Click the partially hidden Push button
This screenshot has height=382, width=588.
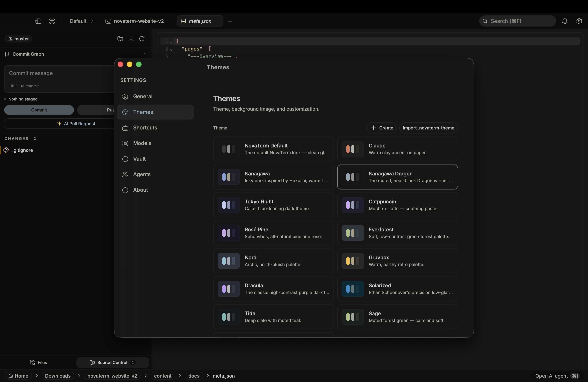[x=96, y=110]
